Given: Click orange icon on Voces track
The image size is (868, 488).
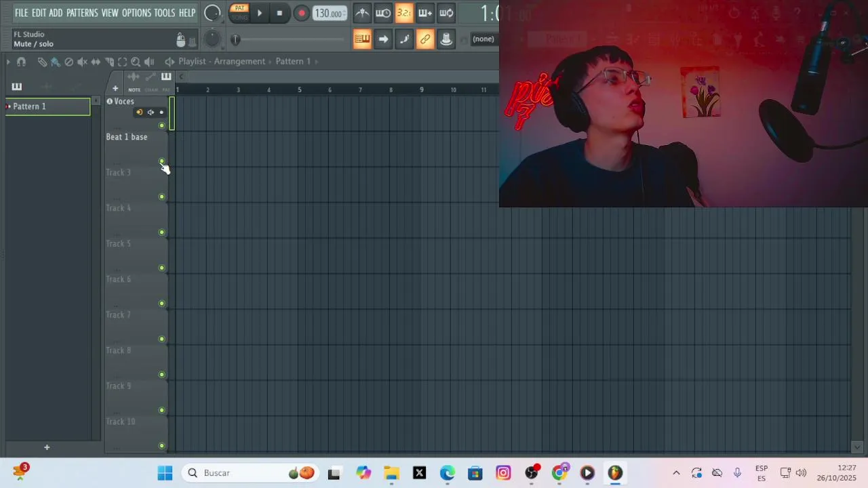Looking at the screenshot, I should click(x=140, y=113).
